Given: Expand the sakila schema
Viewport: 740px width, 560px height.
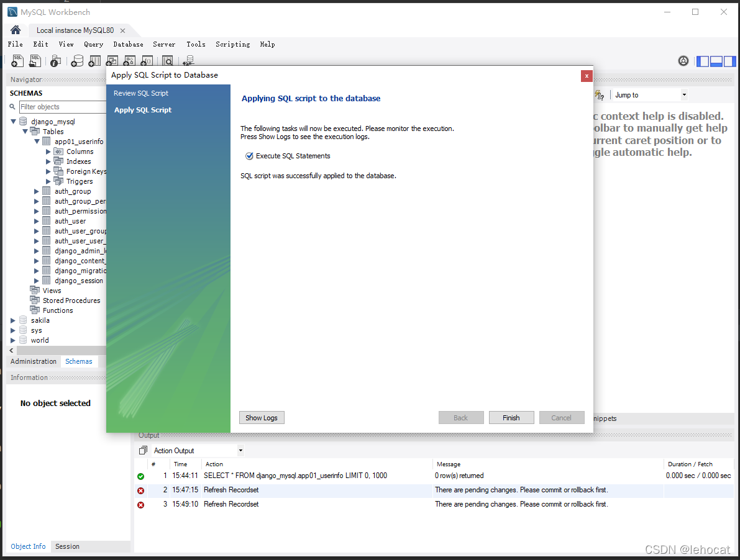Looking at the screenshot, I should [13, 320].
